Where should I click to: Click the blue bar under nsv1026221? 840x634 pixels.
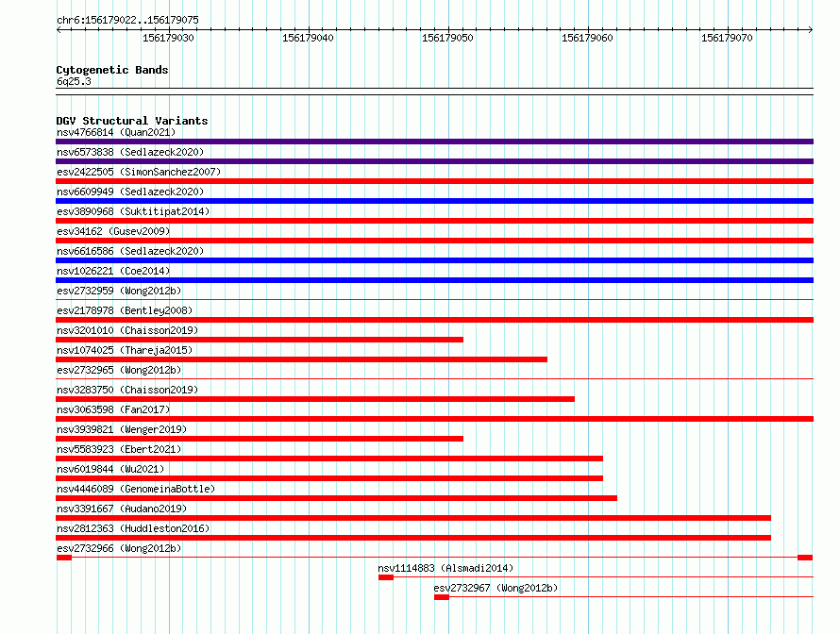(434, 280)
